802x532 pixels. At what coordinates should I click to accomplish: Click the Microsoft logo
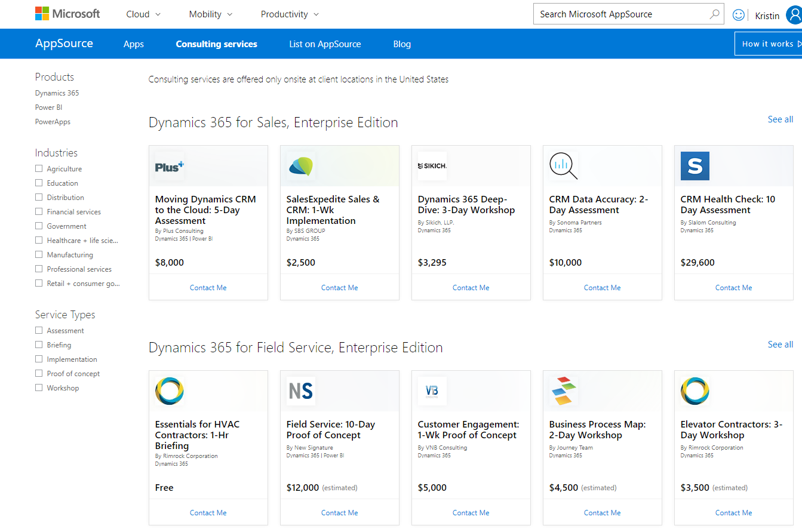67,14
